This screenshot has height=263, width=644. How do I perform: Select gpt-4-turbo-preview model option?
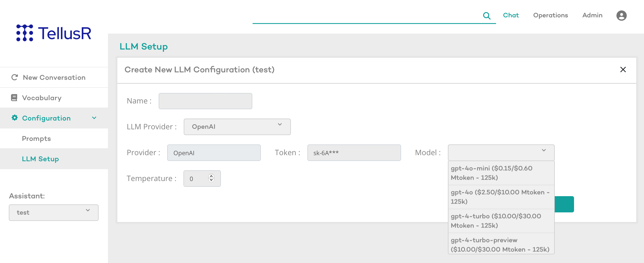coord(501,245)
